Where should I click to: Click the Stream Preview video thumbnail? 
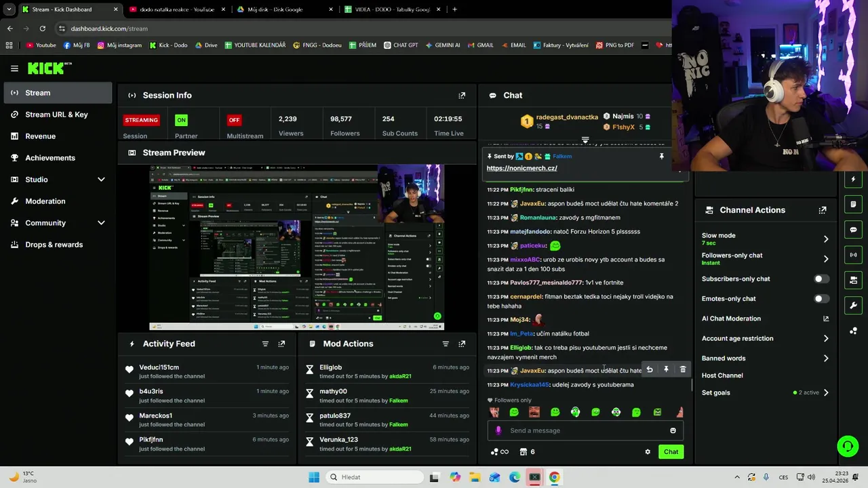pyautogui.click(x=296, y=247)
